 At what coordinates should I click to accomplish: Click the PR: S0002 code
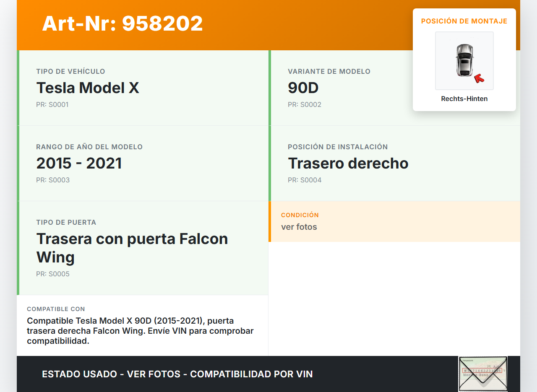304,105
